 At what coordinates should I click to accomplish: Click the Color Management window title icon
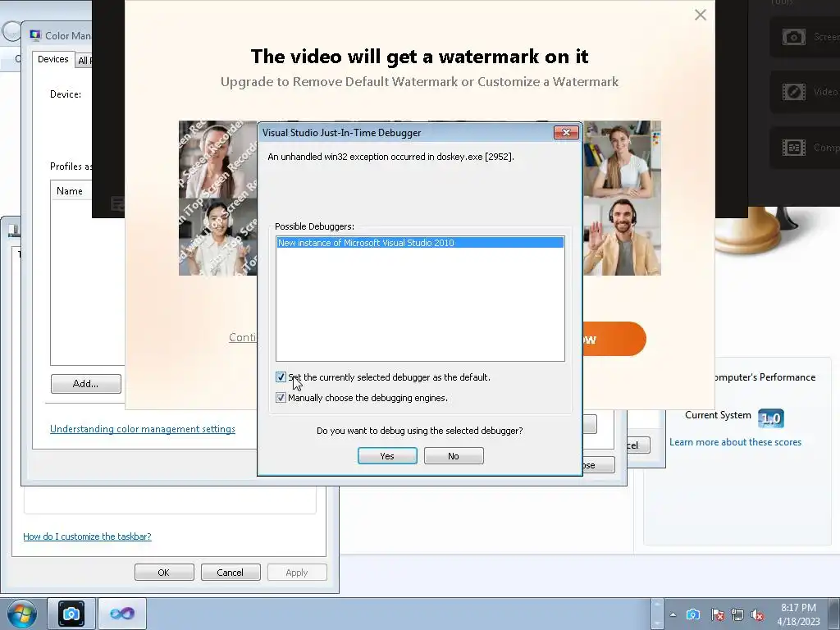[35, 35]
